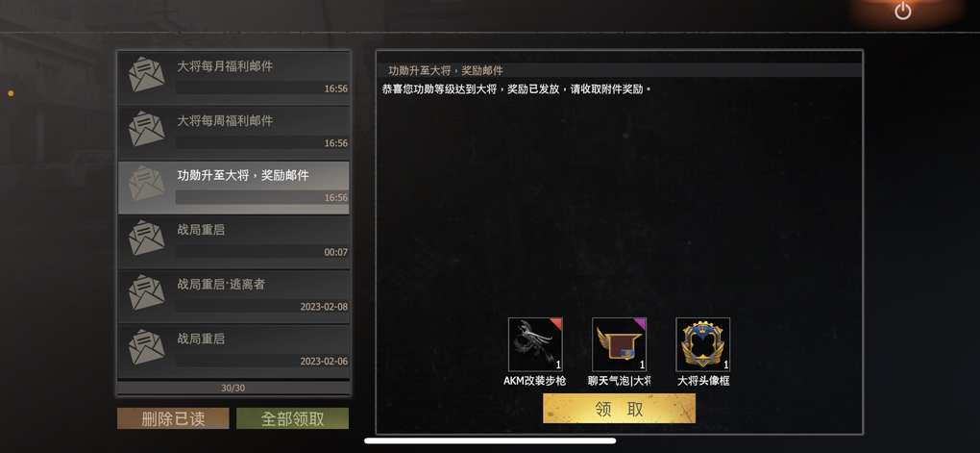Screen dimensions: 980x453
Task: Click envelope icon of 战局重启·逃离者 mail
Action: [146, 292]
